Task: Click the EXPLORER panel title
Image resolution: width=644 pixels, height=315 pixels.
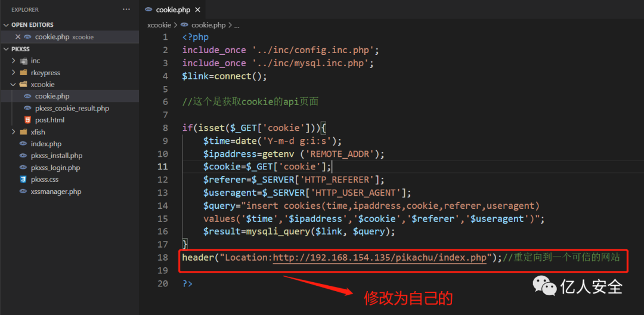Action: (x=25, y=10)
